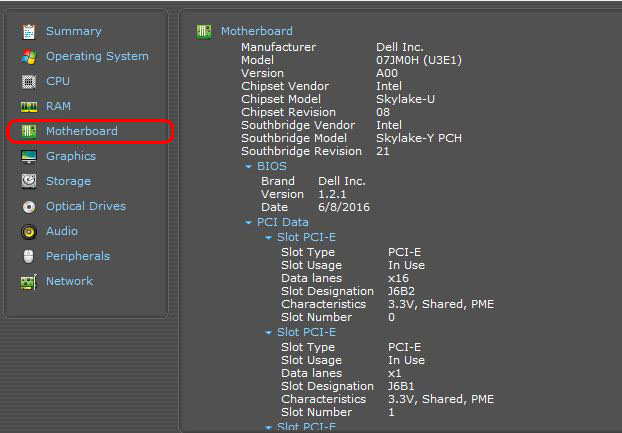Image resolution: width=622 pixels, height=433 pixels.
Task: Click the Southbridge Model value Skylake-Y PCH
Action: click(419, 138)
